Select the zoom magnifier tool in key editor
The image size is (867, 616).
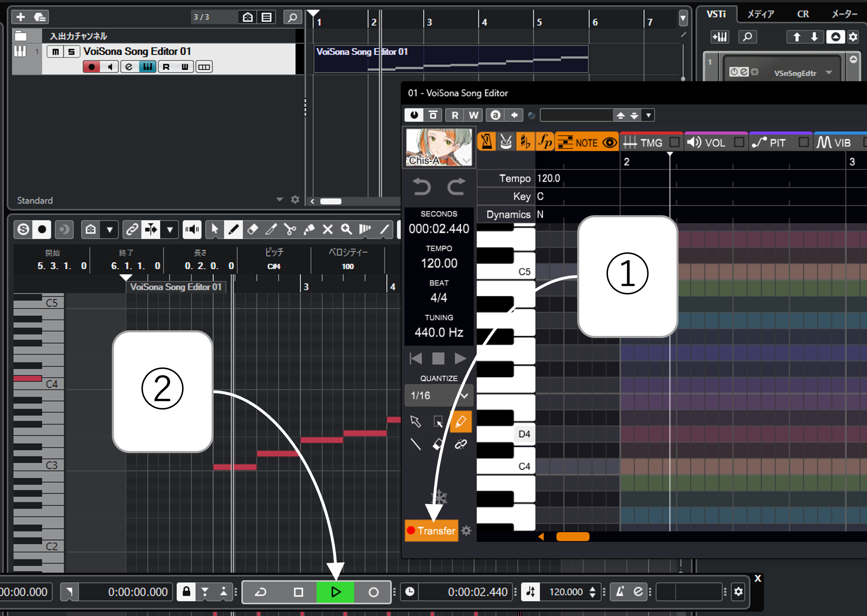tap(346, 230)
